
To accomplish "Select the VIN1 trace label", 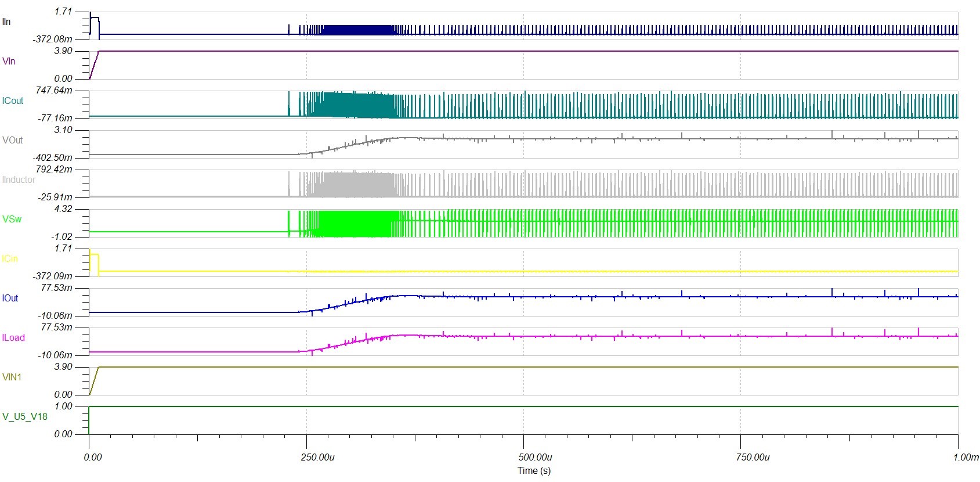I will (12, 377).
